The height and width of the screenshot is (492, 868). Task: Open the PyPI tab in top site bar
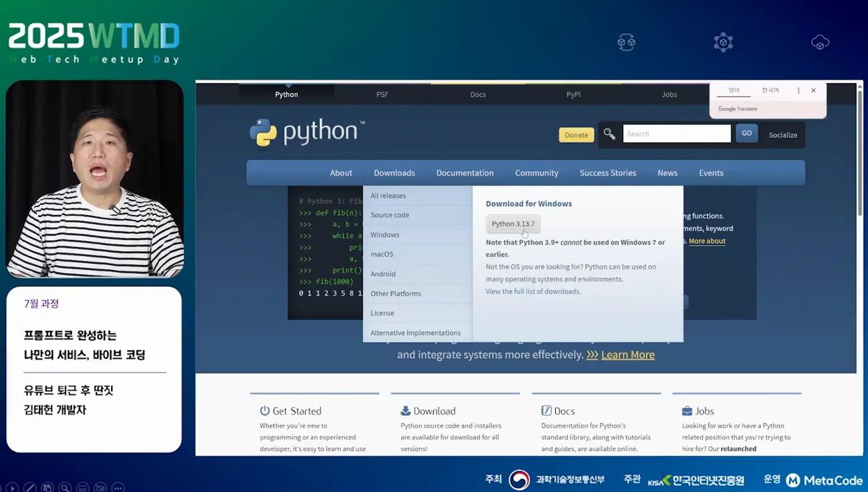[573, 94]
